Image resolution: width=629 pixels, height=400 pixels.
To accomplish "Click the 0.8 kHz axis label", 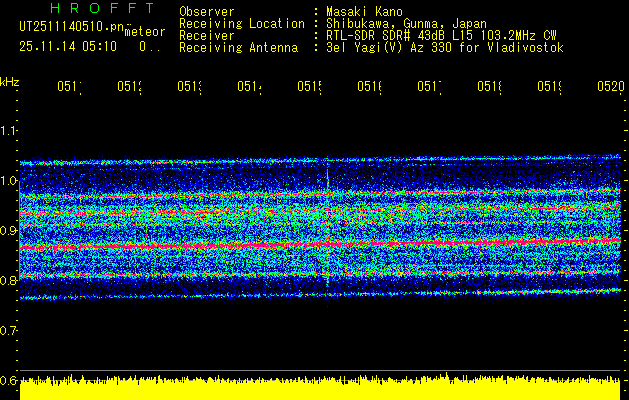I will coord(8,280).
